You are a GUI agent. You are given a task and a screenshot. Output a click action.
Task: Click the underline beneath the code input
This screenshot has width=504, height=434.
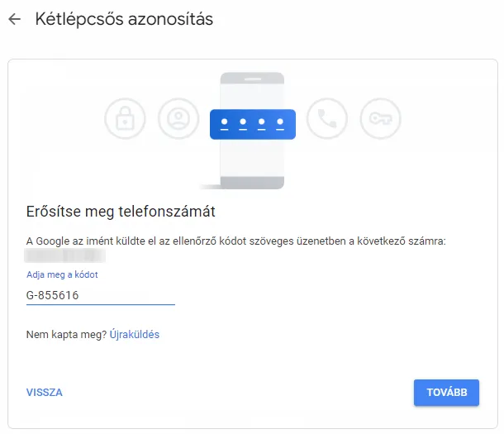point(100,304)
